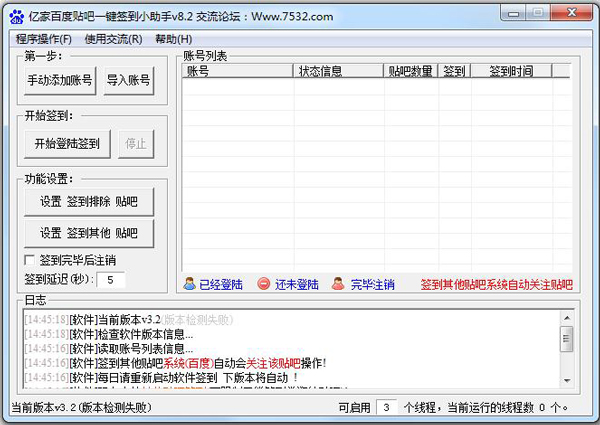Open 设置 签到排除 贴吧 settings

[89, 202]
